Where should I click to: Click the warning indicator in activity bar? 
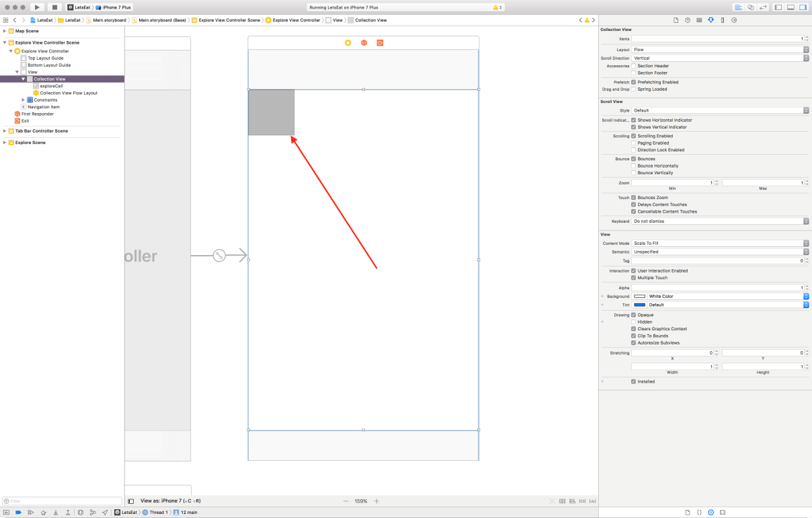click(x=497, y=7)
